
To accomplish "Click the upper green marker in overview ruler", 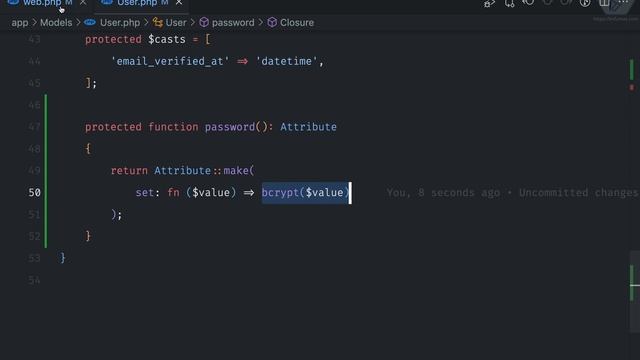I will [x=632, y=70].
